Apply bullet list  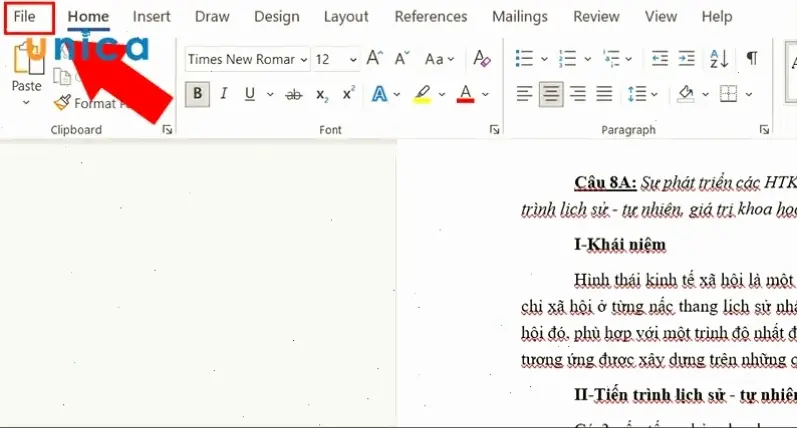(x=524, y=58)
